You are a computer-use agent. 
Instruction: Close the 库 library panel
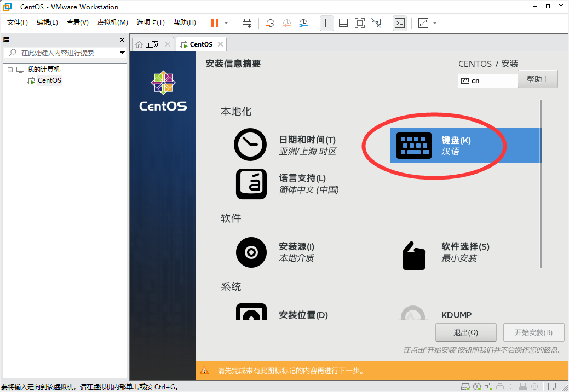[122, 39]
